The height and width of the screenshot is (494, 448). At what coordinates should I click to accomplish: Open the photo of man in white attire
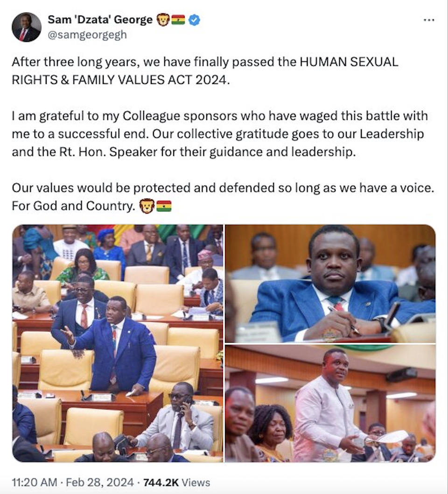(x=330, y=403)
